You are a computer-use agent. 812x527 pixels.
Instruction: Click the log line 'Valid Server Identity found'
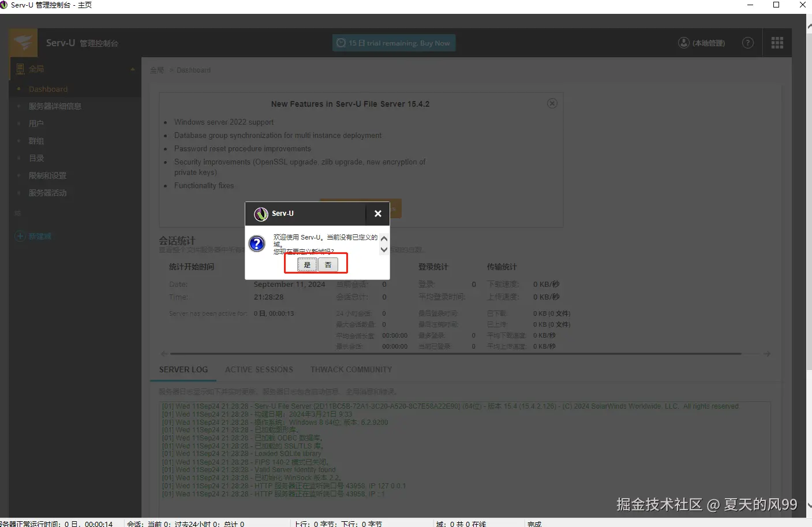coord(295,470)
